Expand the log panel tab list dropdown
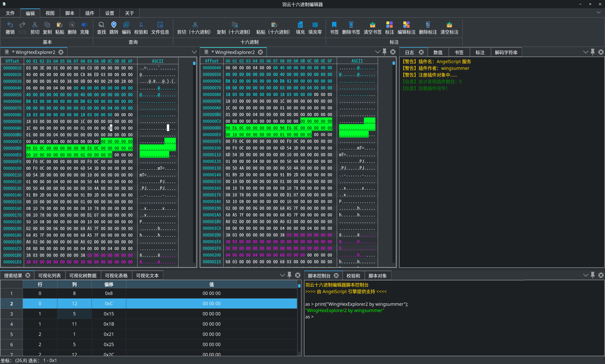 [585, 52]
